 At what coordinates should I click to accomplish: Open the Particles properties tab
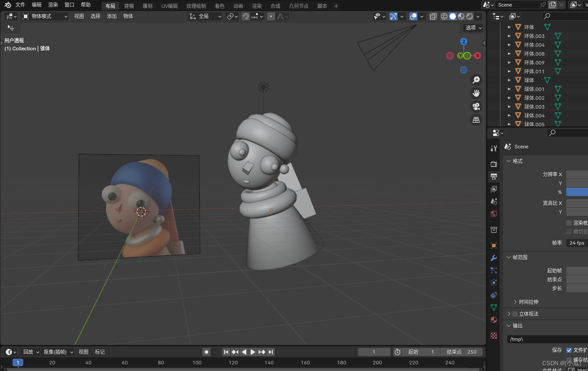494,270
